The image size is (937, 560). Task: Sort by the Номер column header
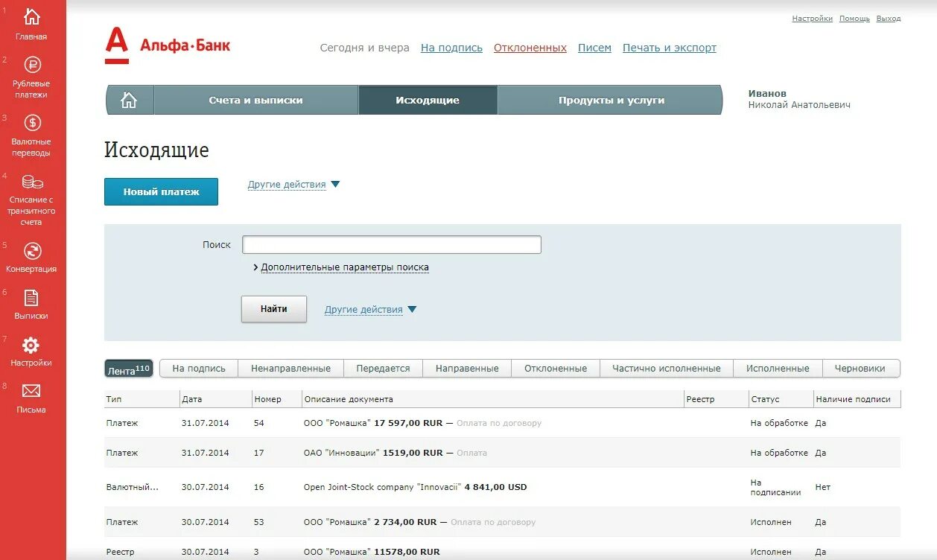[277, 399]
